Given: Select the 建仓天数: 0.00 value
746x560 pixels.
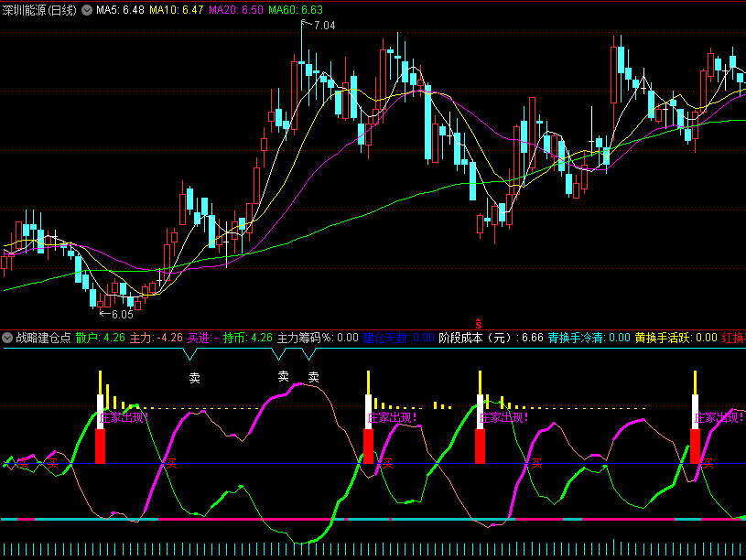Looking at the screenshot, I should coord(398,338).
